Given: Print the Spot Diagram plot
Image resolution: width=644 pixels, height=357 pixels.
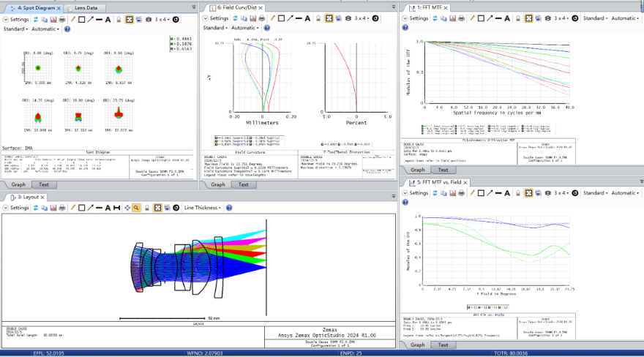Looking at the screenshot, I should click(x=62, y=18).
